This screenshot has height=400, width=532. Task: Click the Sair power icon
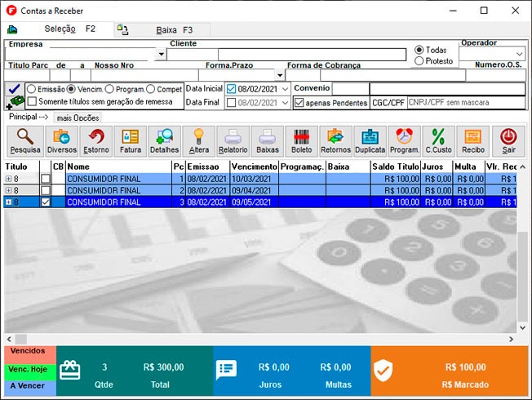(508, 140)
